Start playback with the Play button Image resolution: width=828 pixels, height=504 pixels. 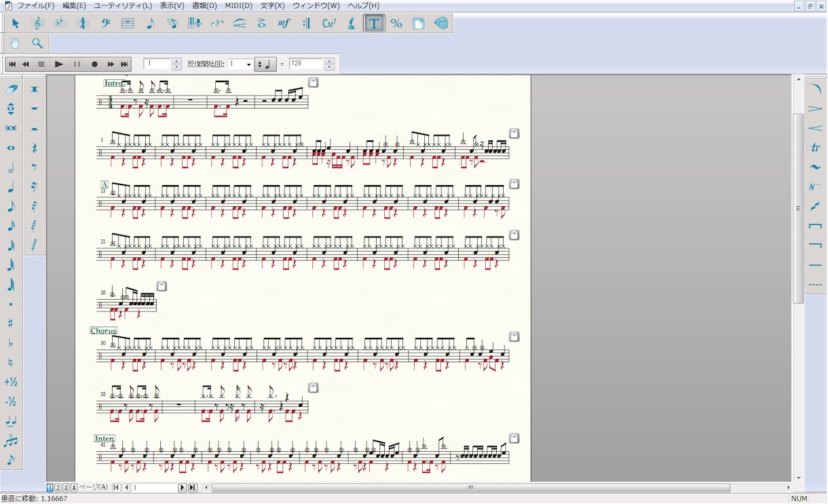59,64
